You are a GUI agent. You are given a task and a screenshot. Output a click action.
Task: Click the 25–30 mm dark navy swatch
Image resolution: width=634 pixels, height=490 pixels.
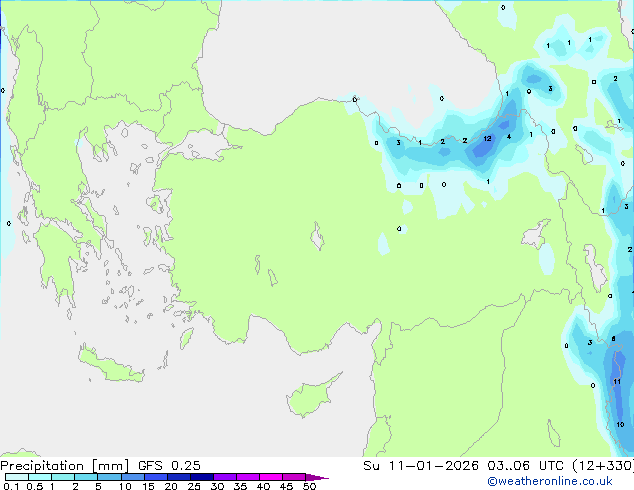[202, 477]
